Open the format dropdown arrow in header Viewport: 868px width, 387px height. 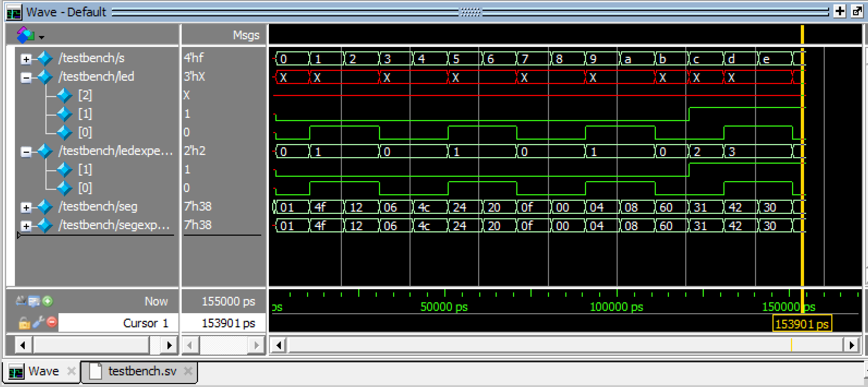(41, 37)
